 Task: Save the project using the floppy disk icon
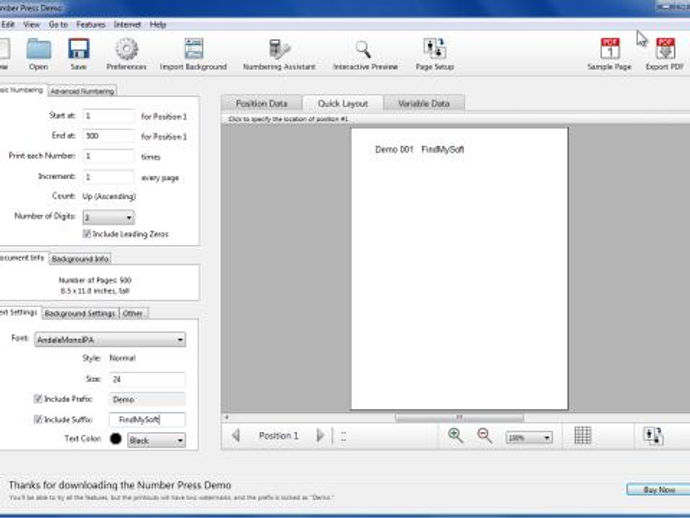point(79,49)
